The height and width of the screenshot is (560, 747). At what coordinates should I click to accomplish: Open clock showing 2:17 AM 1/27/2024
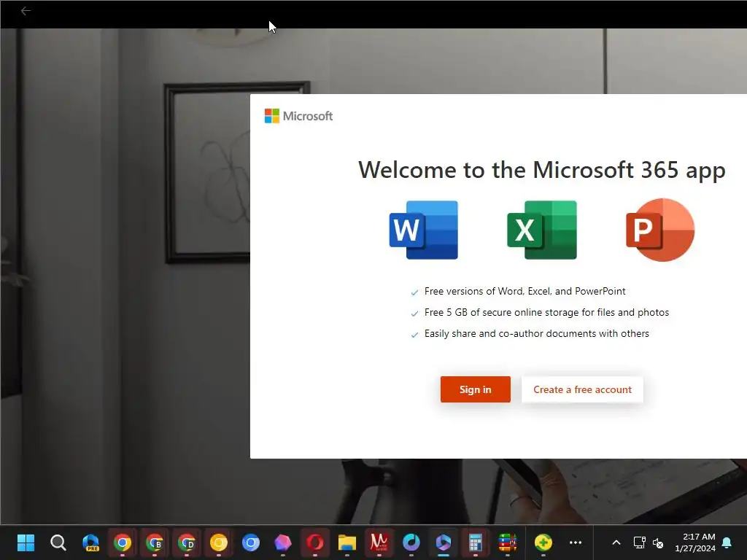click(695, 542)
